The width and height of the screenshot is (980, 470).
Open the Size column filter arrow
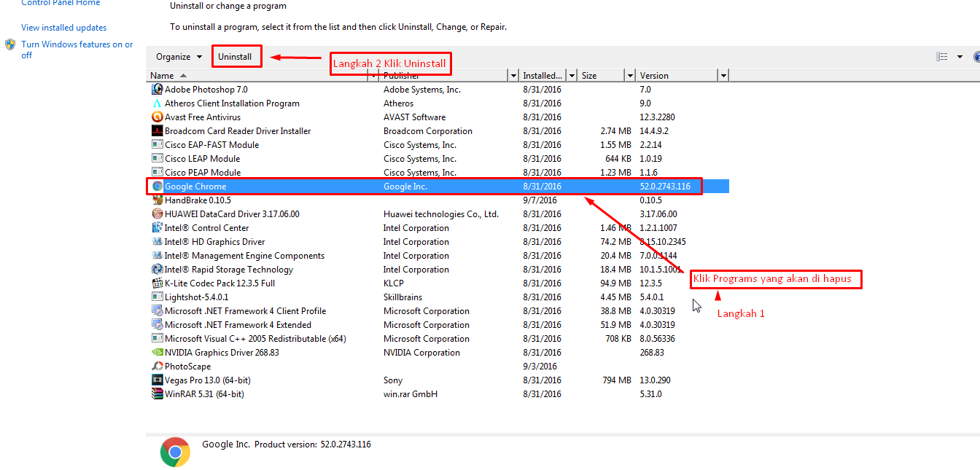[631, 76]
